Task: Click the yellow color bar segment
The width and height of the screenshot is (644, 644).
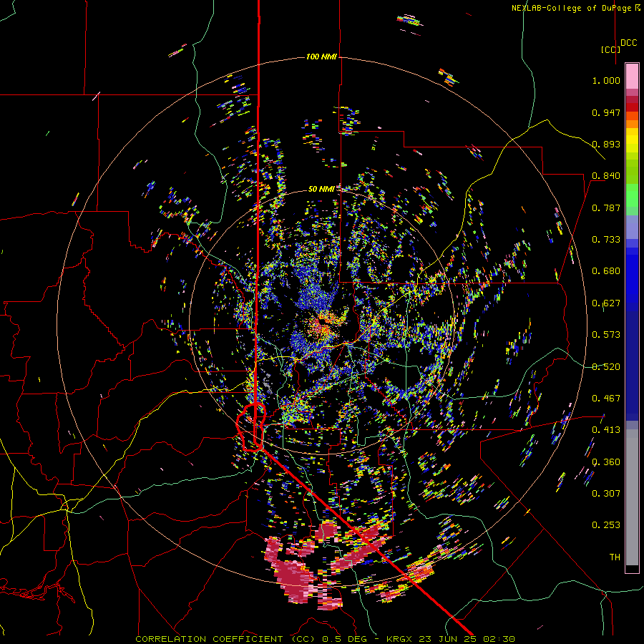Action: [632, 140]
